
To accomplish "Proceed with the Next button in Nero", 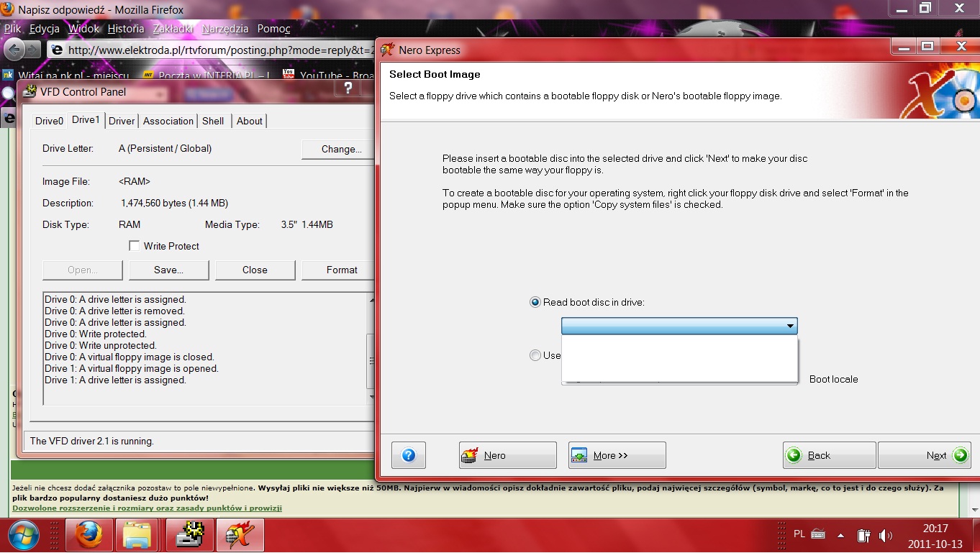I will pos(925,455).
